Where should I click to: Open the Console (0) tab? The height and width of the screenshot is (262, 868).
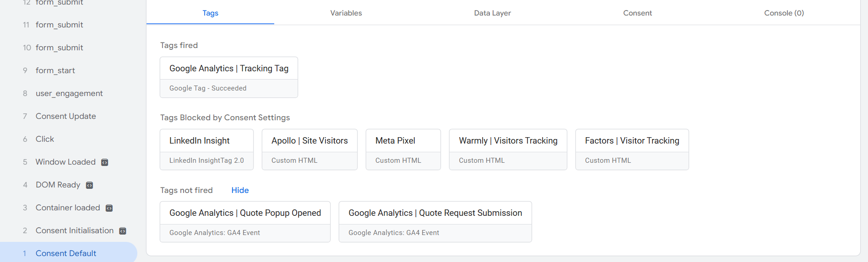click(784, 13)
